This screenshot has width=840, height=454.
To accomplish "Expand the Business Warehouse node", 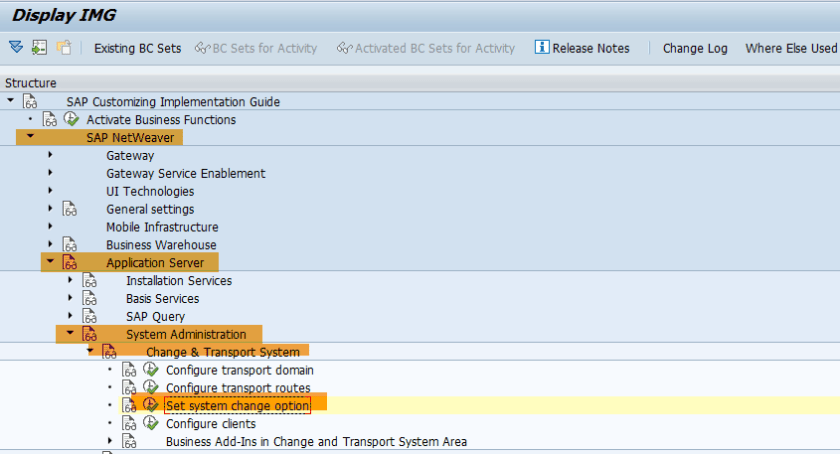I will point(50,245).
